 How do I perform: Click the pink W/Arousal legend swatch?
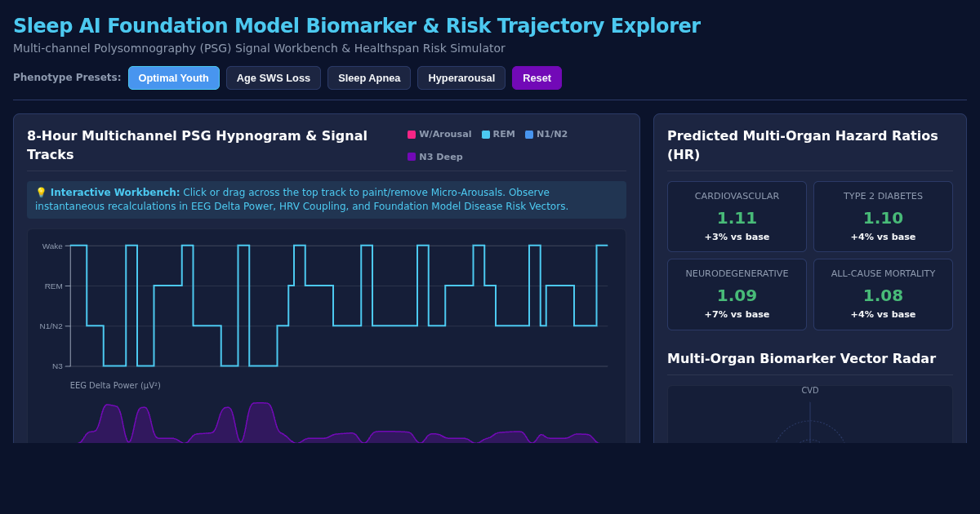412,135
